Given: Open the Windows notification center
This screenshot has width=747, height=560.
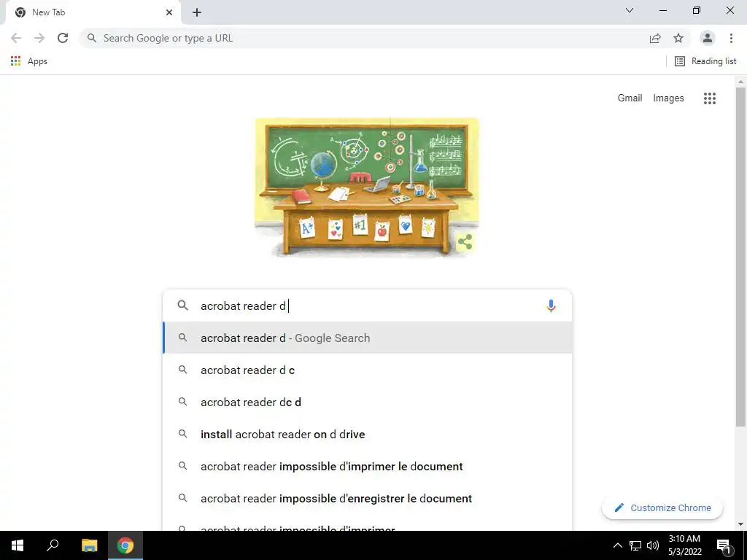Looking at the screenshot, I should coord(724,545).
